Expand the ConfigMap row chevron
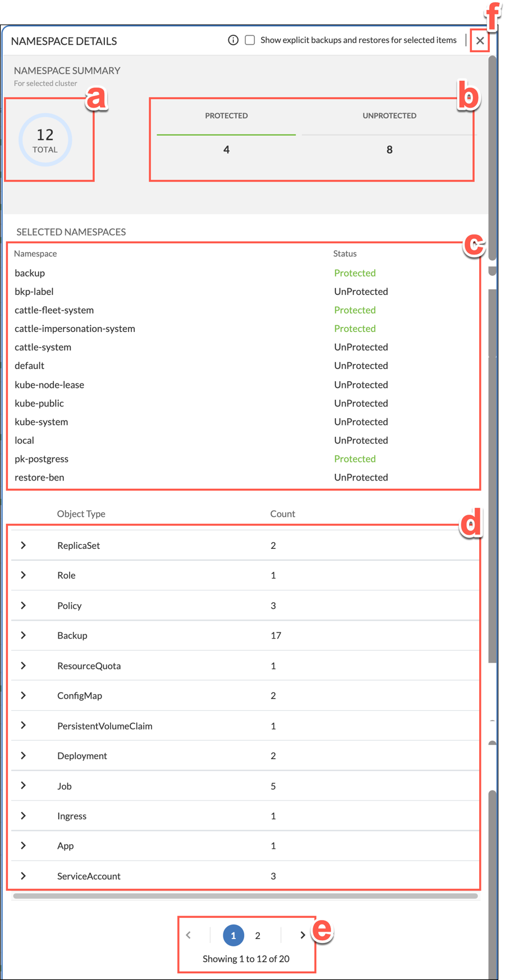Image resolution: width=505 pixels, height=980 pixels. tap(24, 696)
